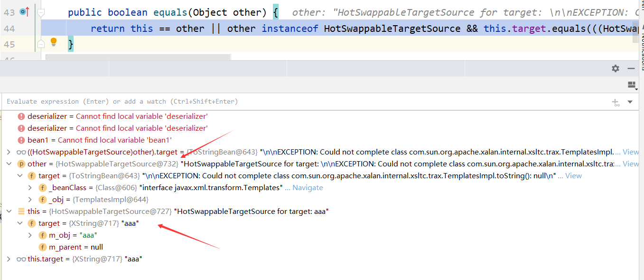The height and width of the screenshot is (280, 644).
Task: Click glasses icon of ((HotSwappableTargetSource)other).target watch
Action: click(21, 152)
